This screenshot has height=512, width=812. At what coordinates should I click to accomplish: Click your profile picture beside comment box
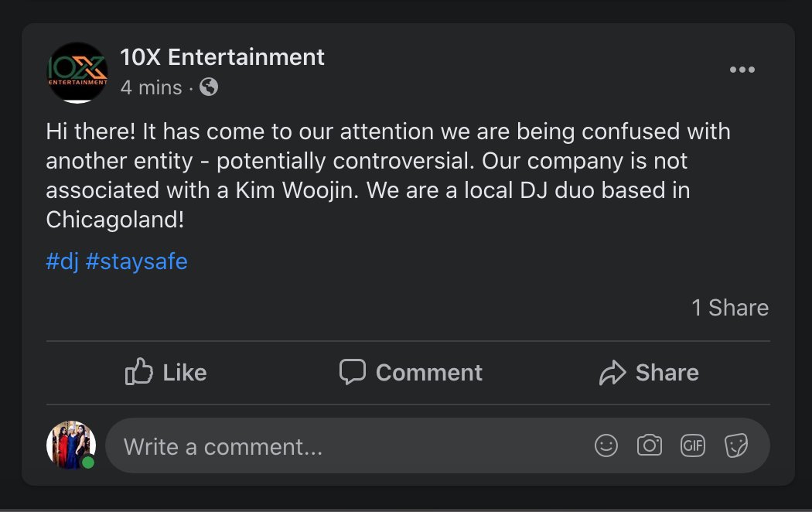(x=71, y=445)
